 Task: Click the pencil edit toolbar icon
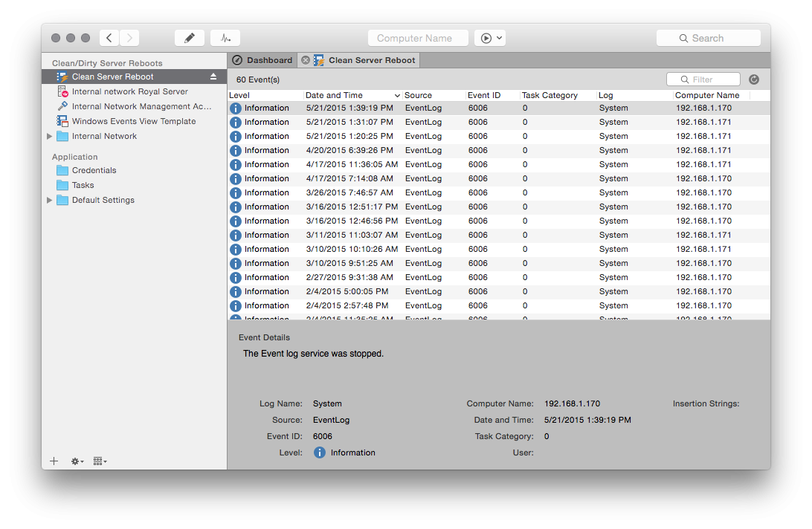[190, 38]
